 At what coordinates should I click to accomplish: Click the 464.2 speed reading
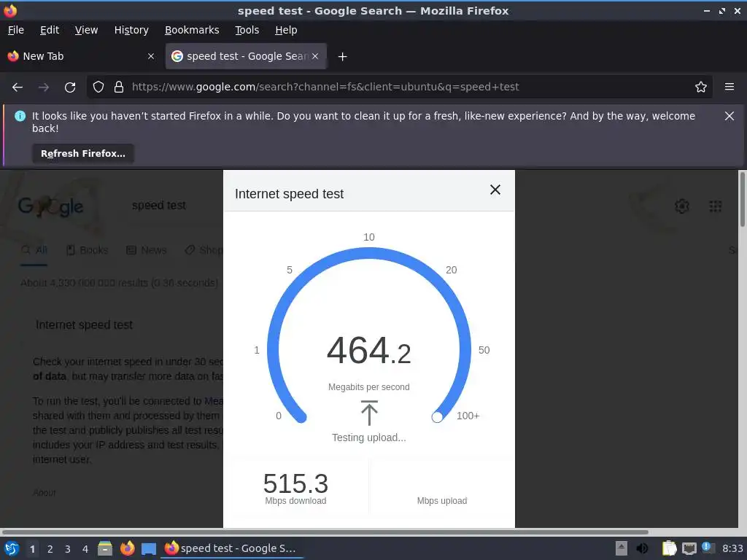(x=368, y=351)
